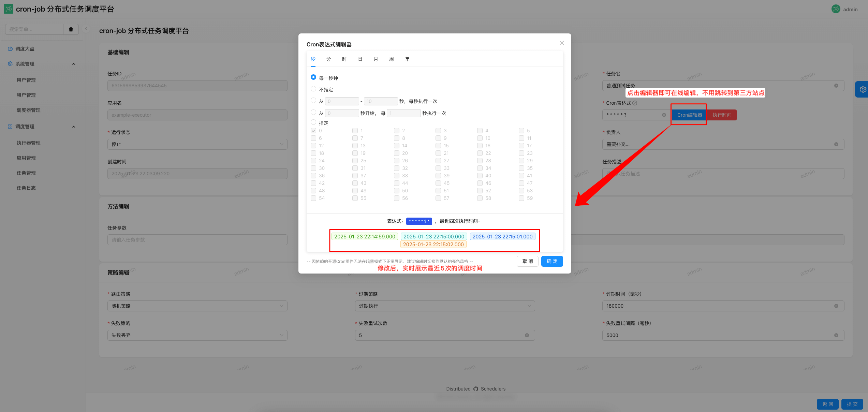
Task: Click GitHub icon in the footer
Action: tap(476, 389)
